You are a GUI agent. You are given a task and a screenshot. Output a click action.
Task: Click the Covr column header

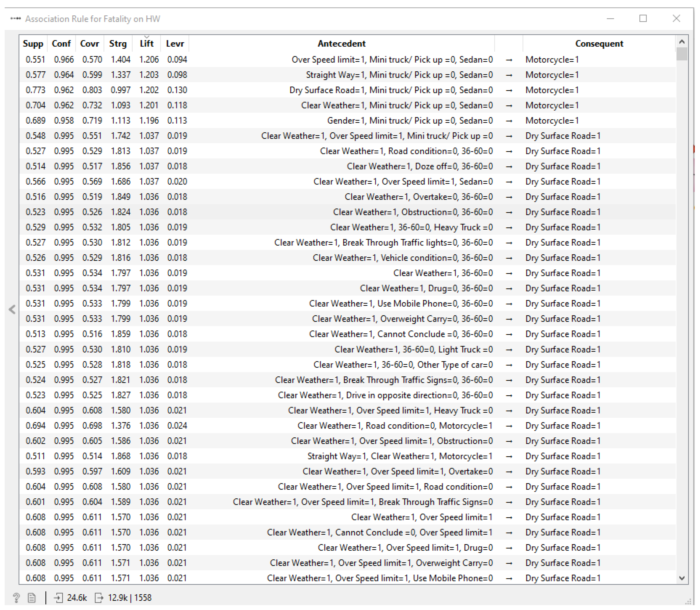pyautogui.click(x=90, y=44)
